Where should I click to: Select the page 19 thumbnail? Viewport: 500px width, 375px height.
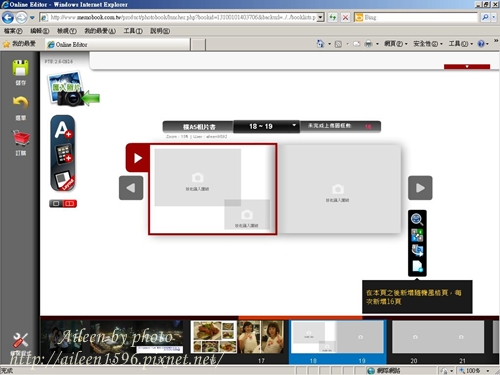click(x=360, y=337)
